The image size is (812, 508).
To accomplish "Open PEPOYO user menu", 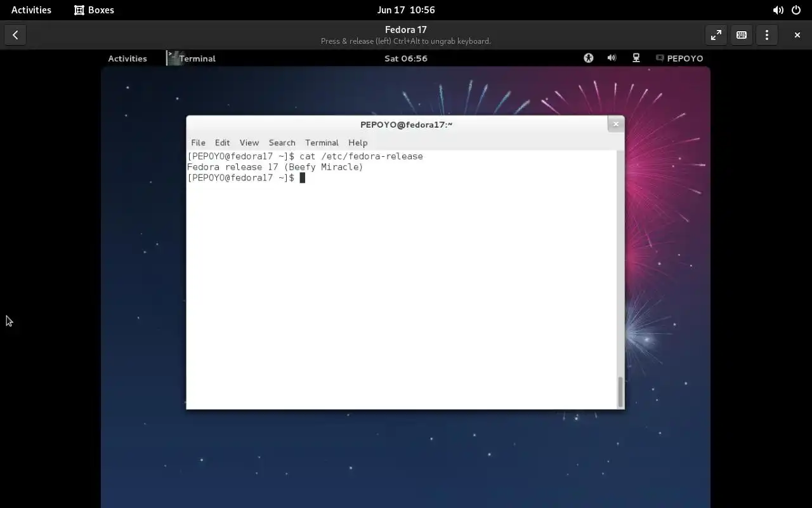I will [679, 58].
